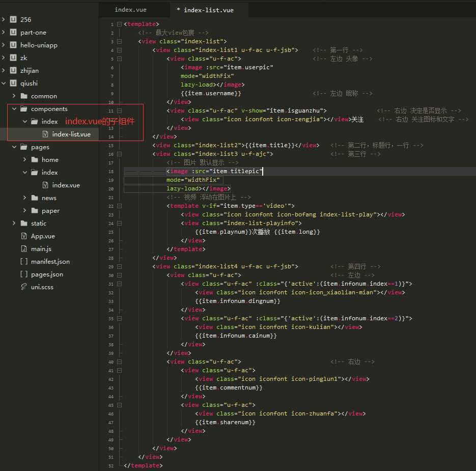Viewport: 476px width, 471px height.
Task: Expand the hello-uniapp project
Action: (4, 45)
